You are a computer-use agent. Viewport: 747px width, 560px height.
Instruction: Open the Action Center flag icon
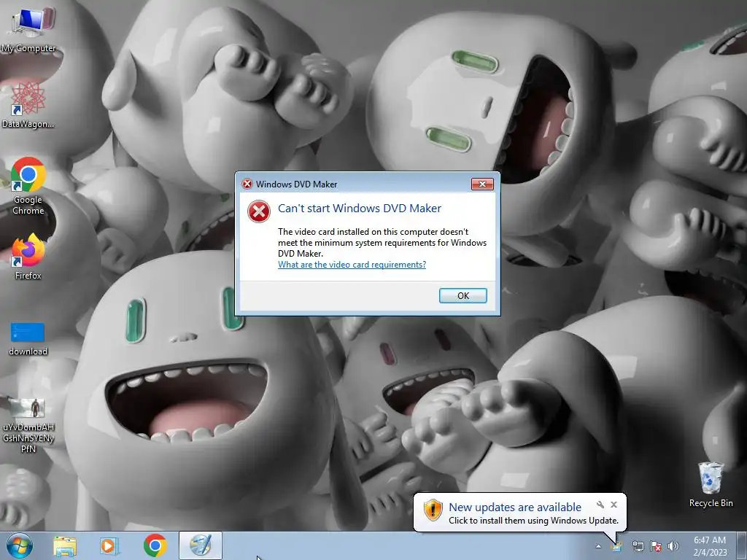click(x=656, y=546)
